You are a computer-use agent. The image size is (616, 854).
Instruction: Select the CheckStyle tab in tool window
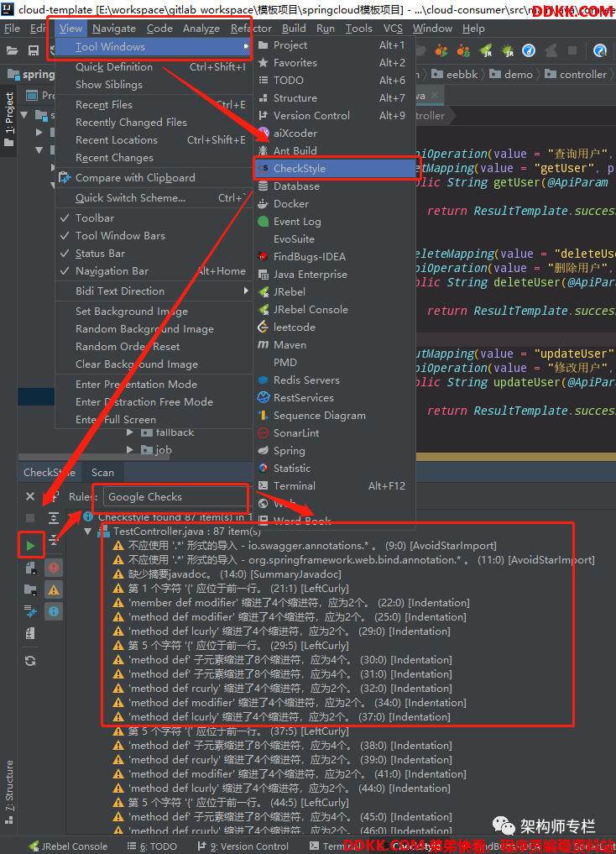click(49, 473)
